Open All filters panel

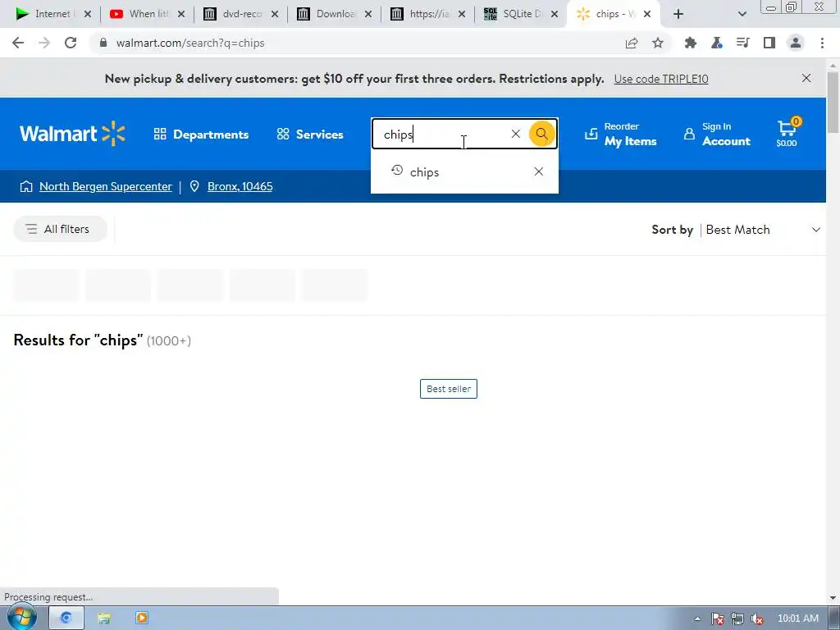point(60,230)
